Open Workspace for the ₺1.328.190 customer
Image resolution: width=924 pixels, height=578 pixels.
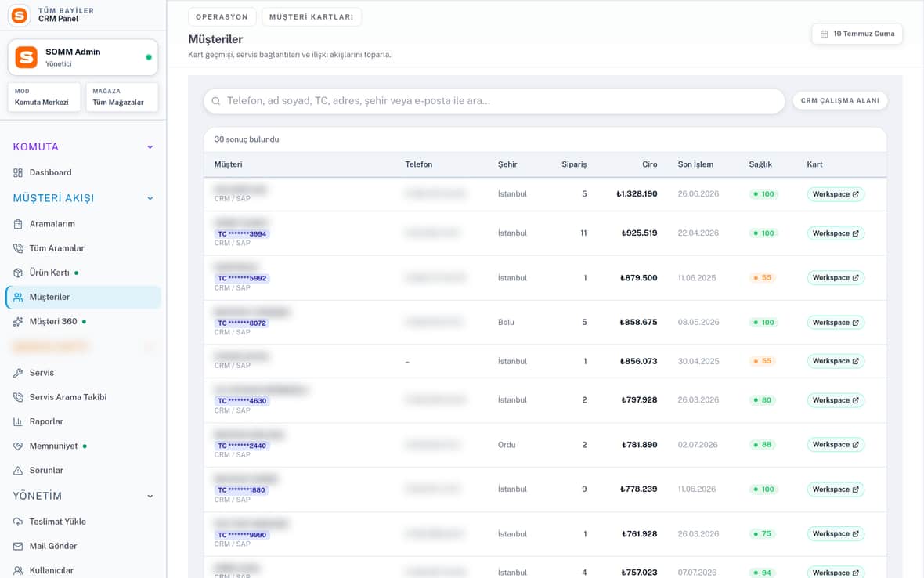[835, 194]
